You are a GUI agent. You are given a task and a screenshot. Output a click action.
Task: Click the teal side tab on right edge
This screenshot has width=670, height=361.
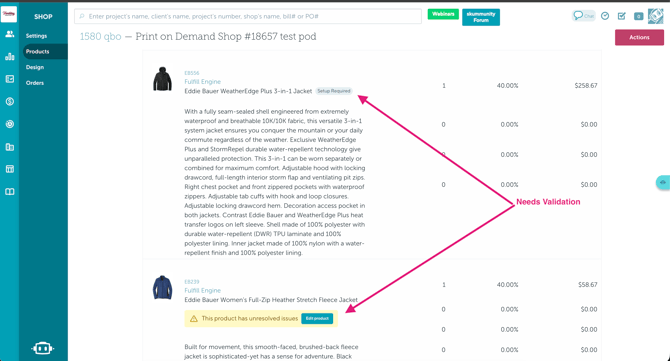point(663,182)
